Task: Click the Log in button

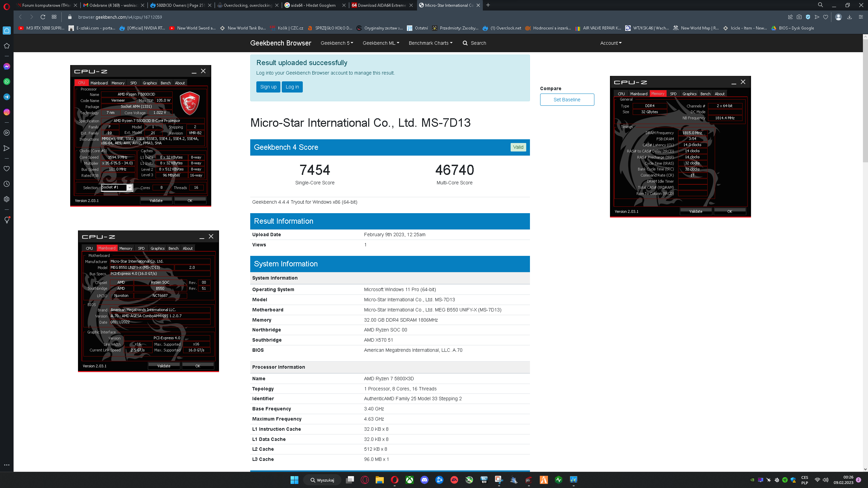Action: (x=292, y=87)
